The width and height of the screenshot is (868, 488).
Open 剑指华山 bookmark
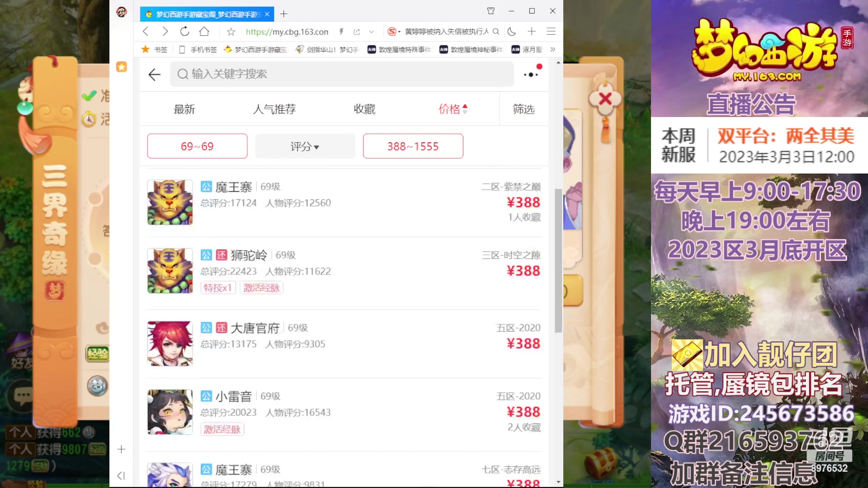tap(327, 49)
